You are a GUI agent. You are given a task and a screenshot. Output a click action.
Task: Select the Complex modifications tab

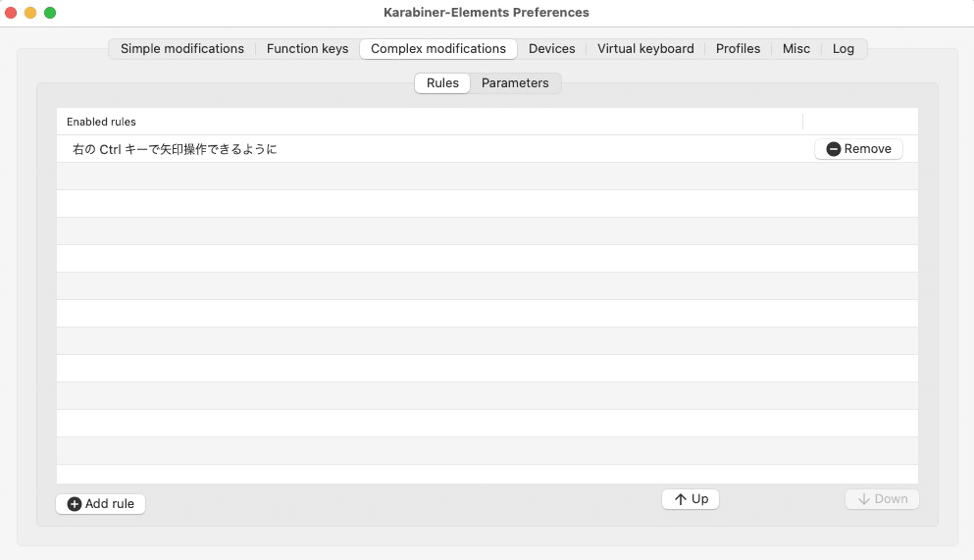[x=438, y=48]
